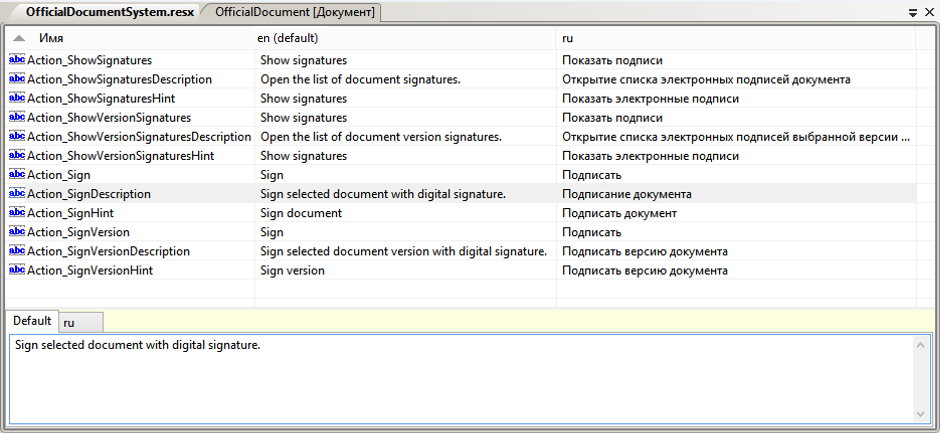Click the ru column header
940x434 pixels.
coord(735,38)
